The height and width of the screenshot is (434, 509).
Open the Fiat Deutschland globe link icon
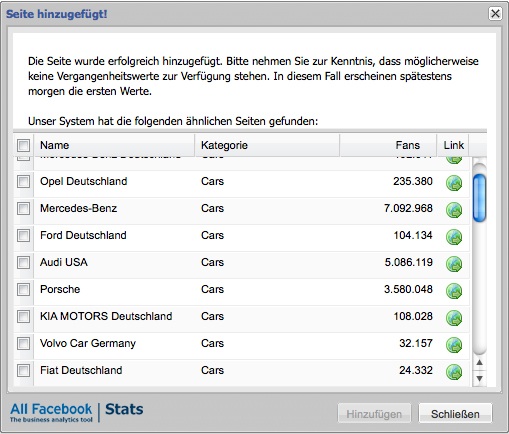[454, 372]
